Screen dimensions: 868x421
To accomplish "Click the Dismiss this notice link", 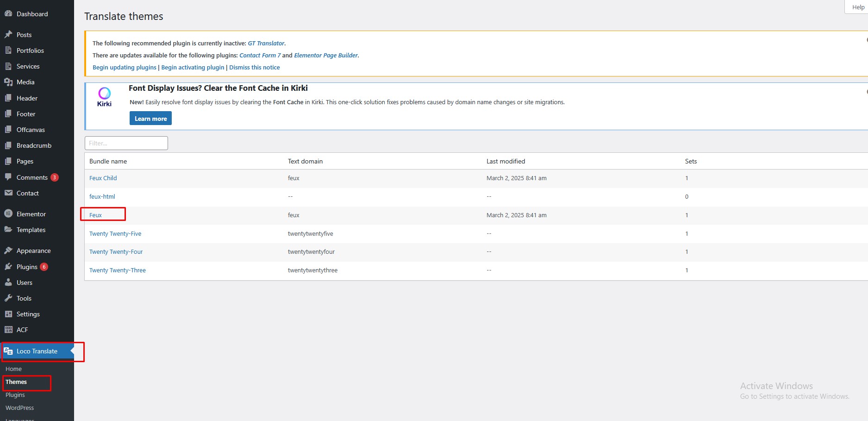I will pos(254,68).
